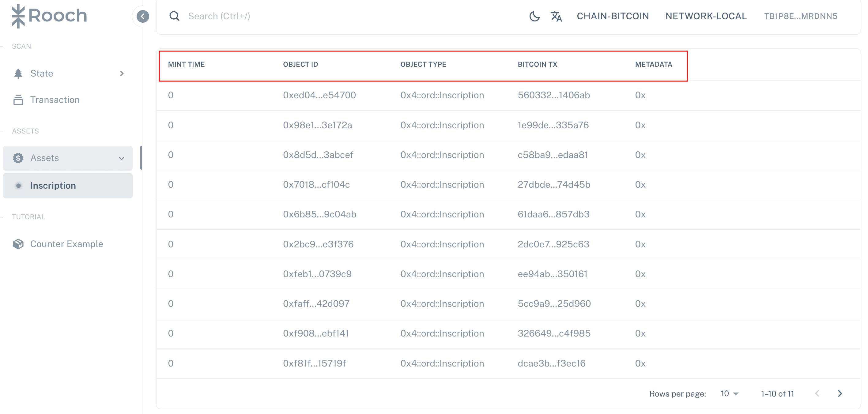Click object ID 0x7018...cf104c
This screenshot has height=414, width=868.
pyautogui.click(x=316, y=185)
